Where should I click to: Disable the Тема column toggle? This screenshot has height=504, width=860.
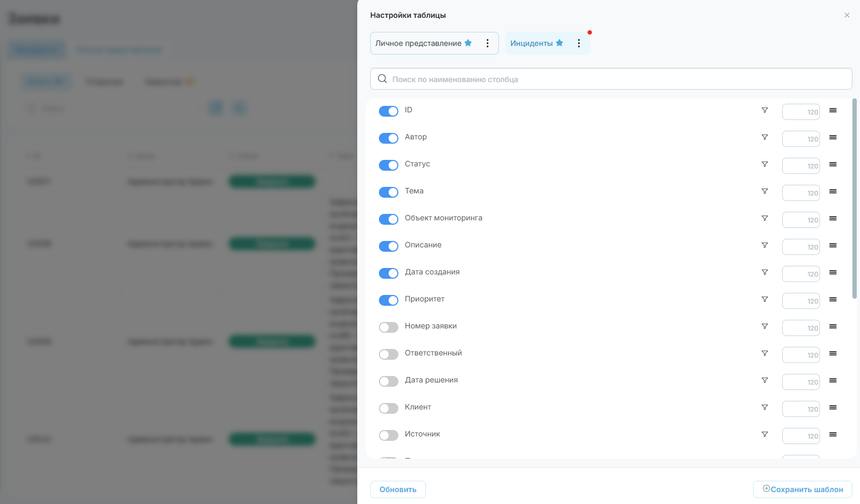(389, 192)
